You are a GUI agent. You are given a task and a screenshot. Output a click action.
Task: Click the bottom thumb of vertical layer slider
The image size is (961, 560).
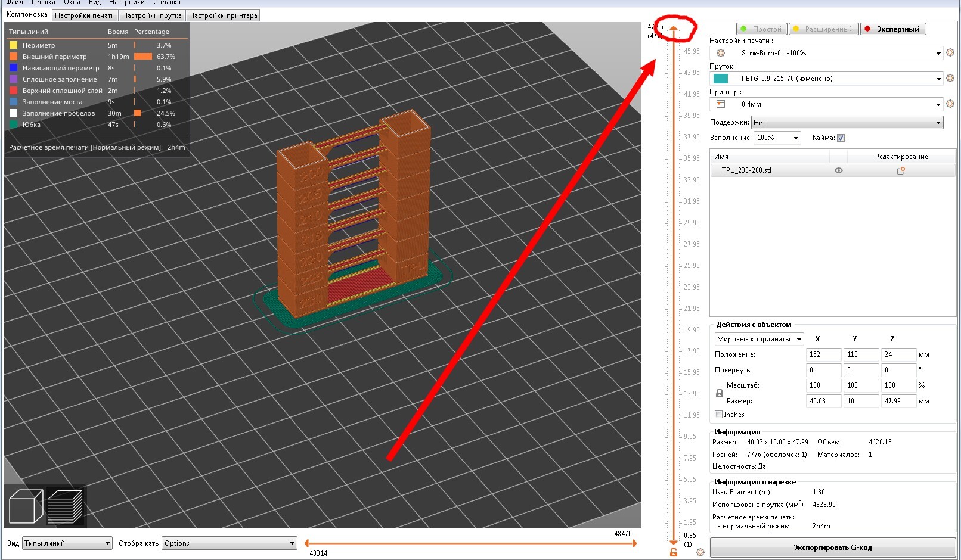click(674, 542)
